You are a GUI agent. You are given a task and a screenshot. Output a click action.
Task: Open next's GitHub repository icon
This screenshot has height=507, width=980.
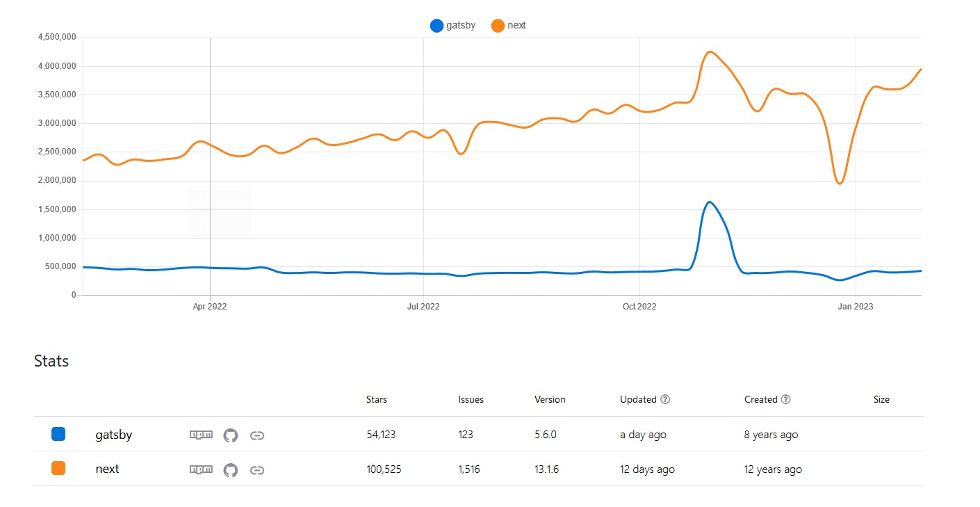pyautogui.click(x=230, y=470)
